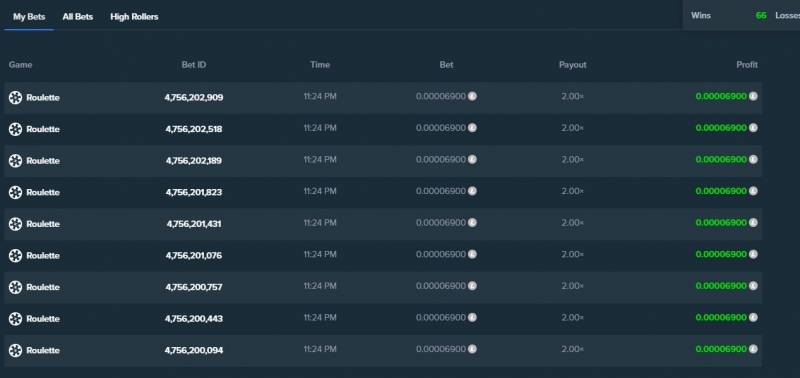Screen dimensions: 800x378
Task: Click profit coin icon in row 4,756,201,823
Action: click(753, 191)
